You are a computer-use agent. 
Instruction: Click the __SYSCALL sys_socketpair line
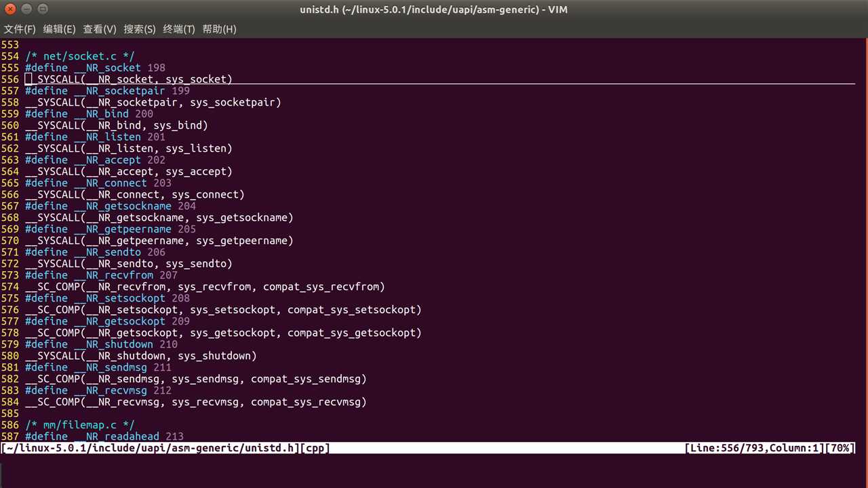(153, 102)
